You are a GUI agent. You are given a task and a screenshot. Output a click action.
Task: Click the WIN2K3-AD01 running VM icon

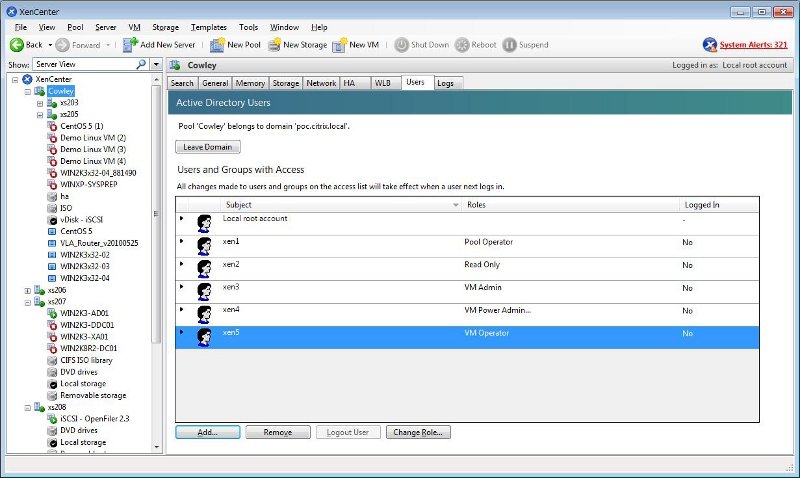pyautogui.click(x=52, y=313)
